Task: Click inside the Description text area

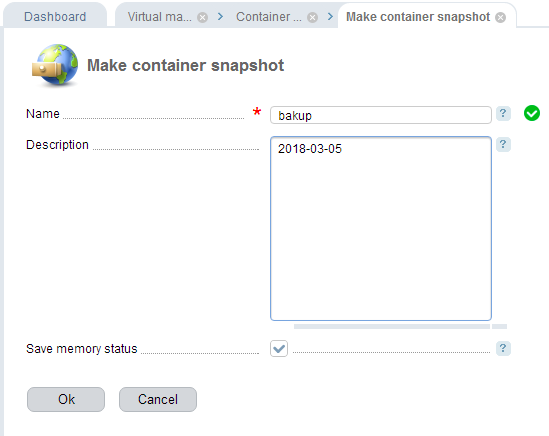Action: pyautogui.click(x=381, y=228)
